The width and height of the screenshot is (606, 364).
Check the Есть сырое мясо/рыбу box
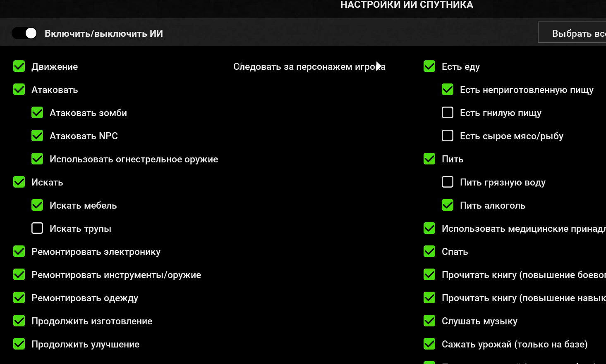coord(448,136)
